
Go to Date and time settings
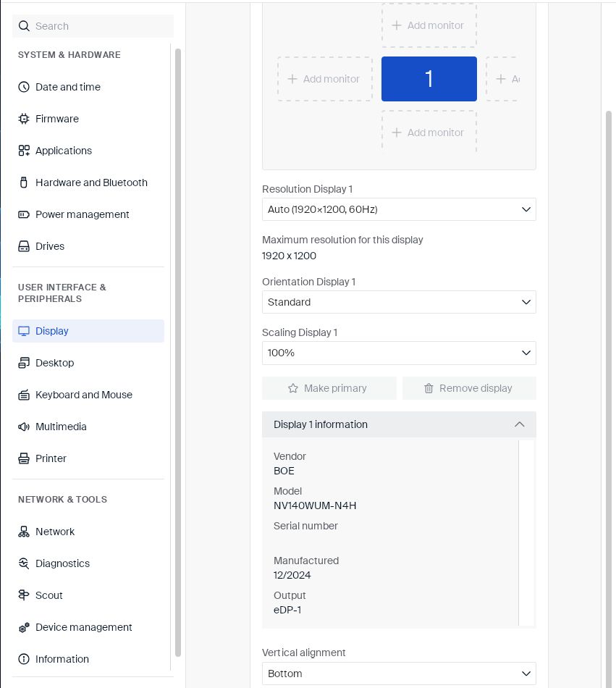point(88,87)
